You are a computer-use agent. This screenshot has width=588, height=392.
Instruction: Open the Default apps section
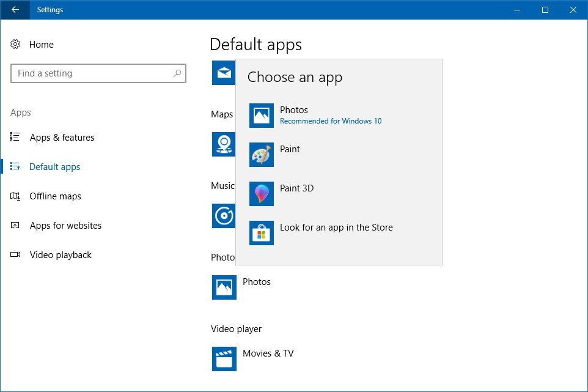pos(54,166)
